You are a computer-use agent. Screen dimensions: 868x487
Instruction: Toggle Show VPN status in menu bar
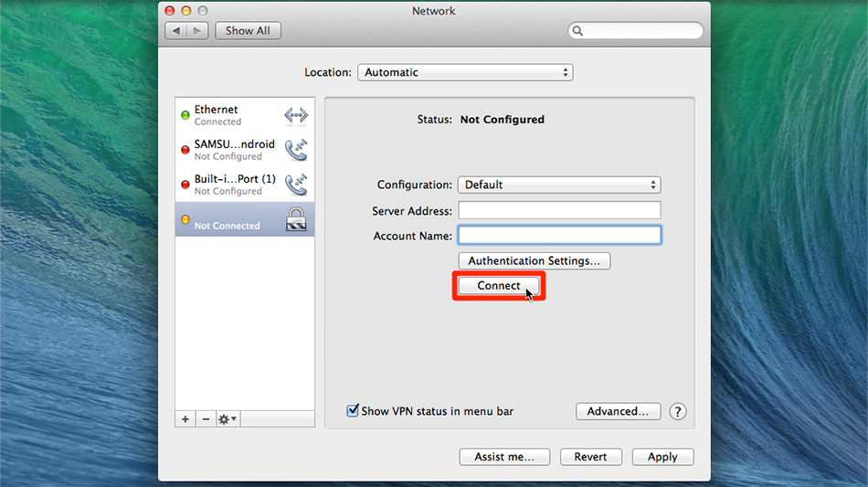[353, 411]
